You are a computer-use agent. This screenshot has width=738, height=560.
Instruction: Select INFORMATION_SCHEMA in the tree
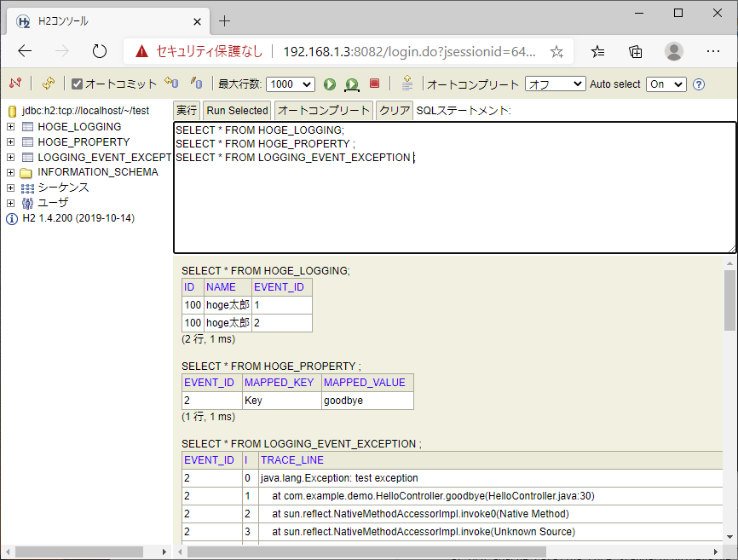(x=98, y=172)
